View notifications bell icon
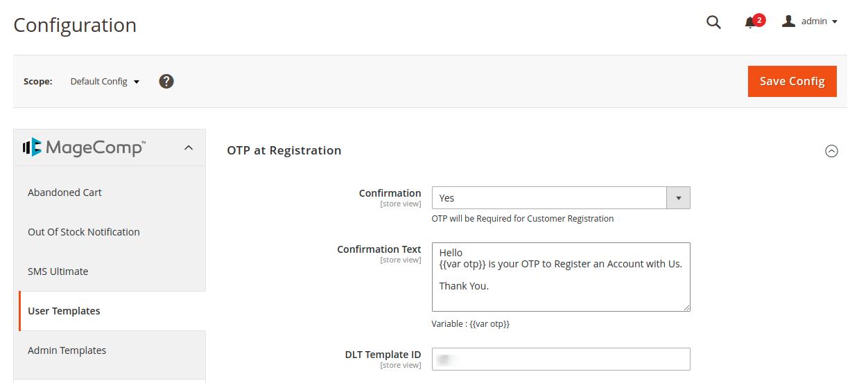Screen dimensions: 868x383 pos(749,23)
